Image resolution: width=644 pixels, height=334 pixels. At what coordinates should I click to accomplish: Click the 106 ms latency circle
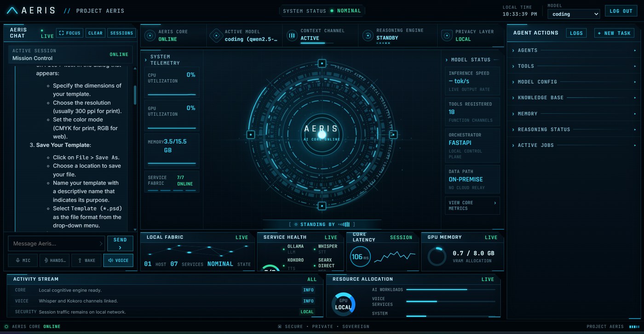pyautogui.click(x=360, y=257)
